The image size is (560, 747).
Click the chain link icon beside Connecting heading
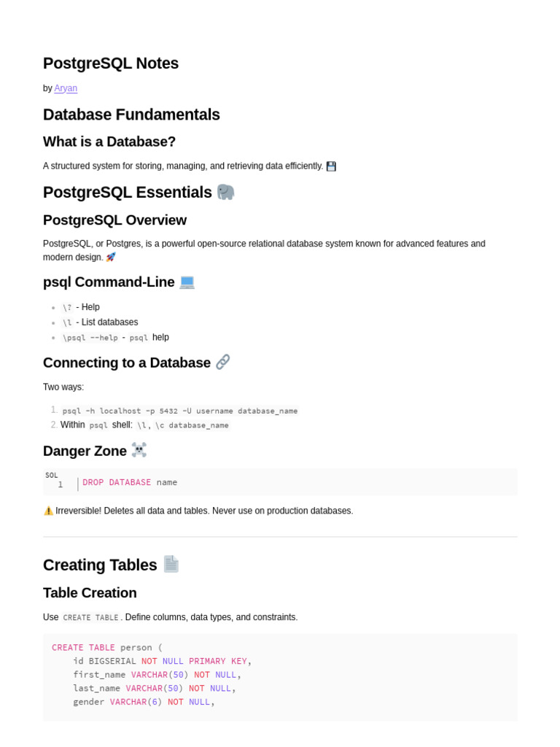point(223,362)
